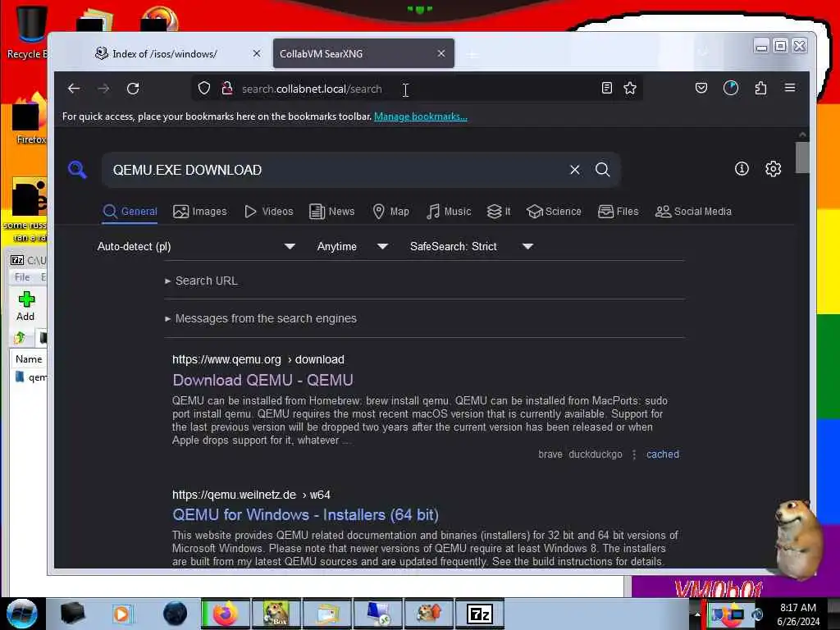Viewport: 840px width, 630px height.
Task: Click the address bar URL field
Action: [x=418, y=89]
